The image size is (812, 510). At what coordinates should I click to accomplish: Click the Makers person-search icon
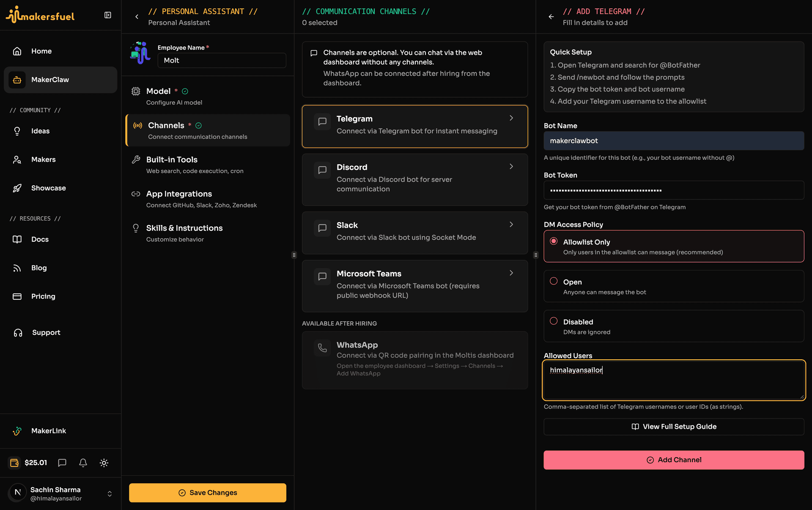17,160
